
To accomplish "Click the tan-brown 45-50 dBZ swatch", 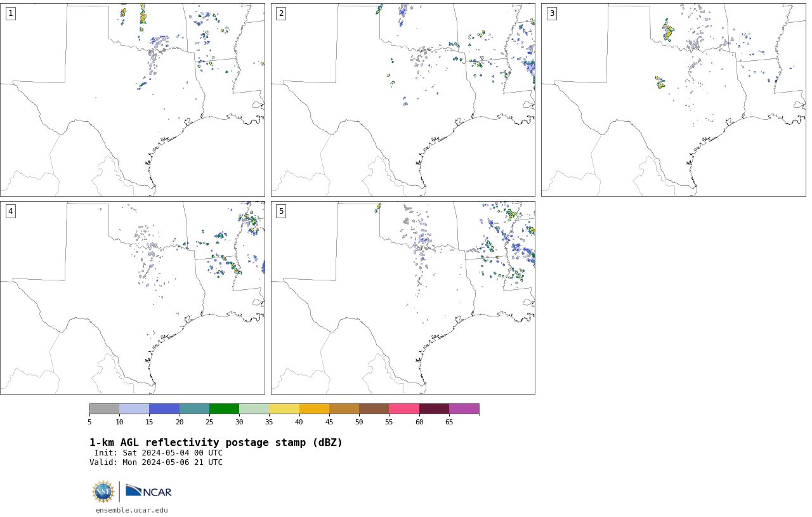I will pos(344,409).
